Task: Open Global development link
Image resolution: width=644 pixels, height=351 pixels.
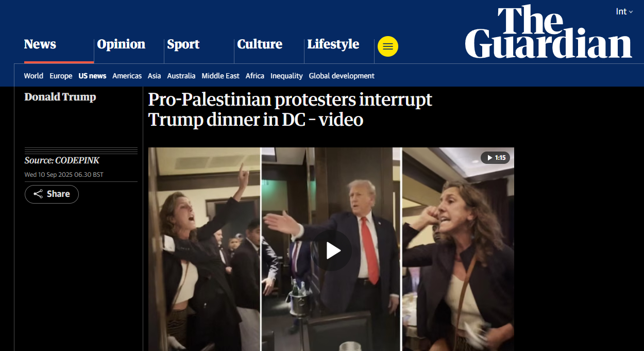Action: coord(342,76)
